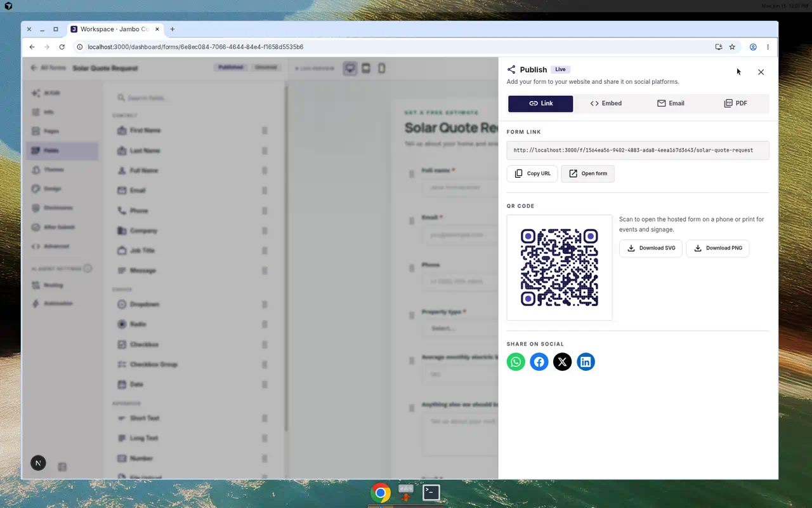Click the Open form button
The width and height of the screenshot is (812, 508).
pos(587,173)
